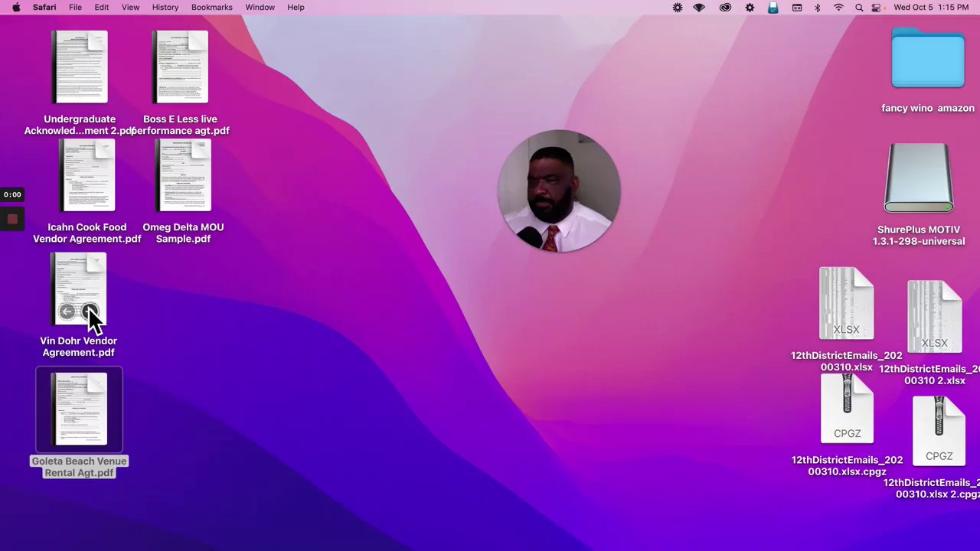Click the 0:00 recording timer

(12, 194)
